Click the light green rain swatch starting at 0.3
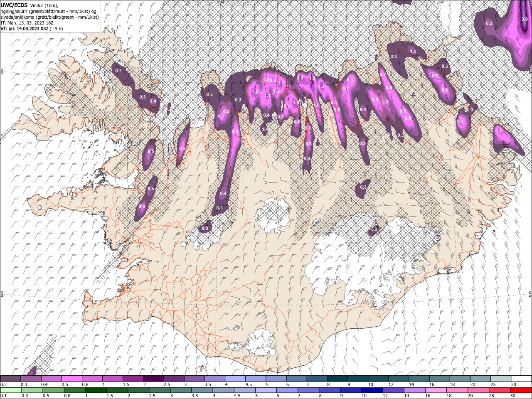532x399 pixels. point(32,390)
